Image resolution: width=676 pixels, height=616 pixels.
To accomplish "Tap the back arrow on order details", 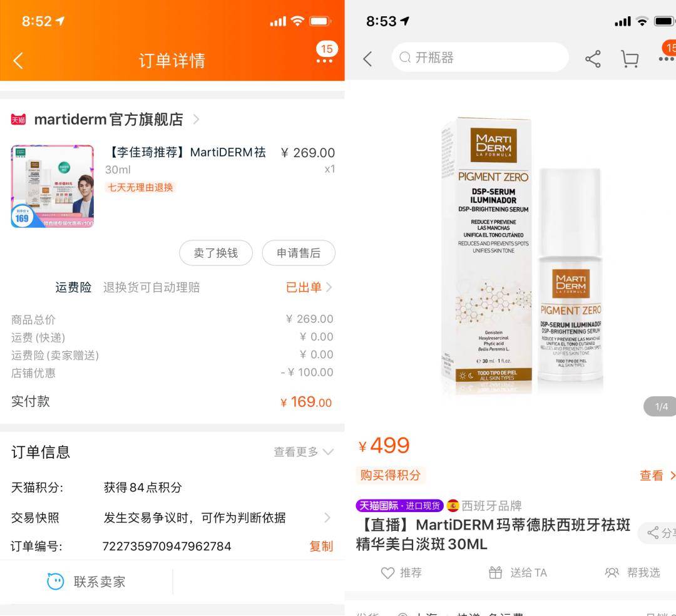I will pyautogui.click(x=18, y=61).
